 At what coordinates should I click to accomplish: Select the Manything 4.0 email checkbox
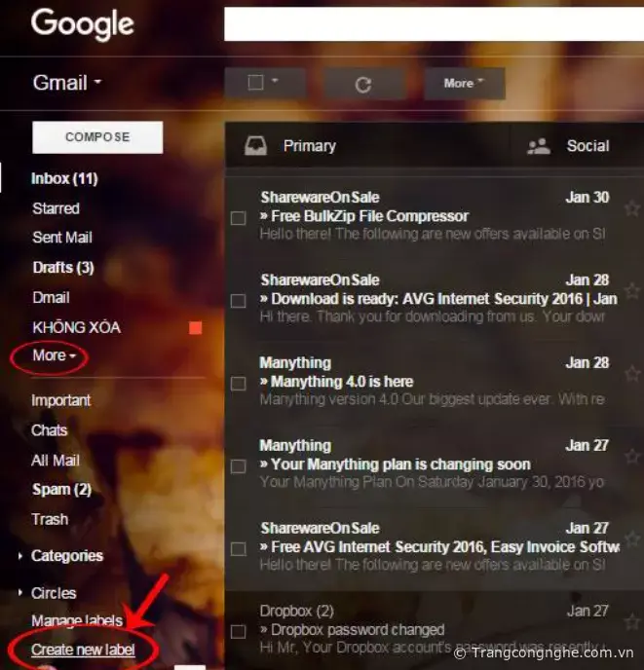coord(238,384)
